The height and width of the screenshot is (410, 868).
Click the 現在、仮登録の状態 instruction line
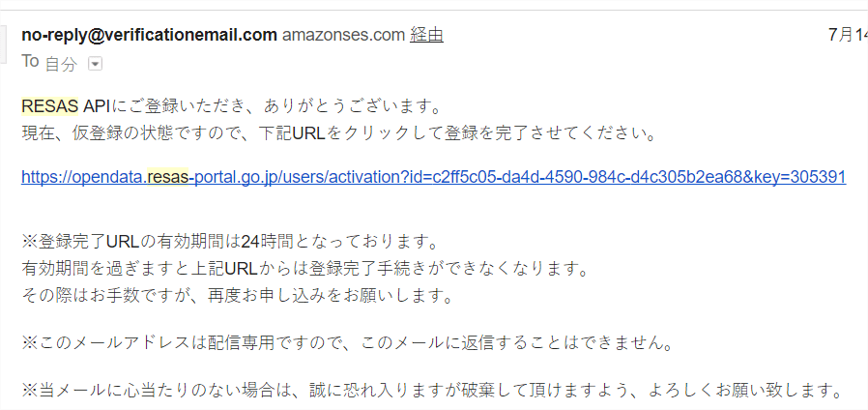pyautogui.click(x=338, y=134)
